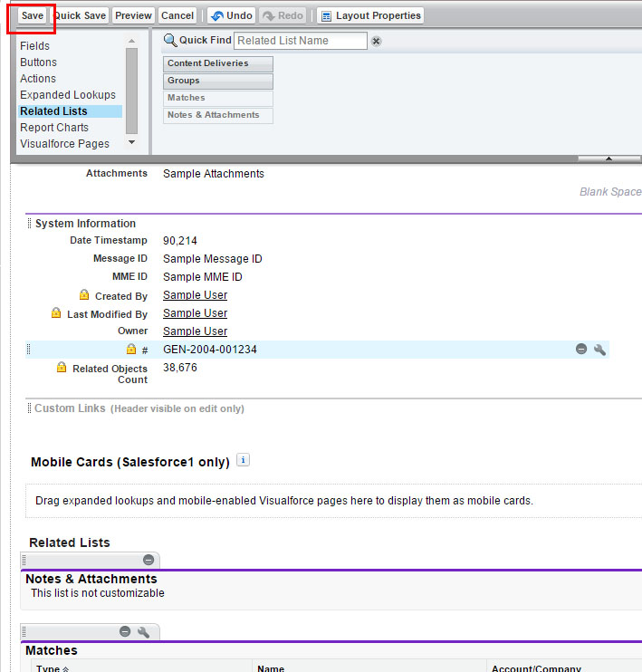
Task: Type in the Quick Find input field
Action: [x=301, y=41]
